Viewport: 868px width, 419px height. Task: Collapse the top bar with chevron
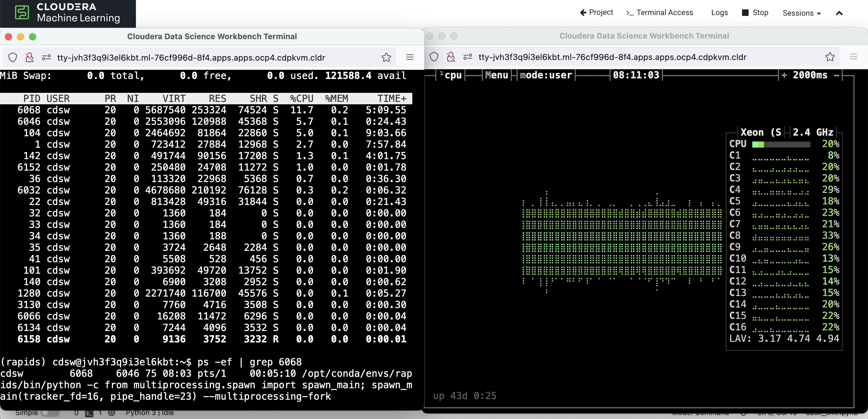839,13
